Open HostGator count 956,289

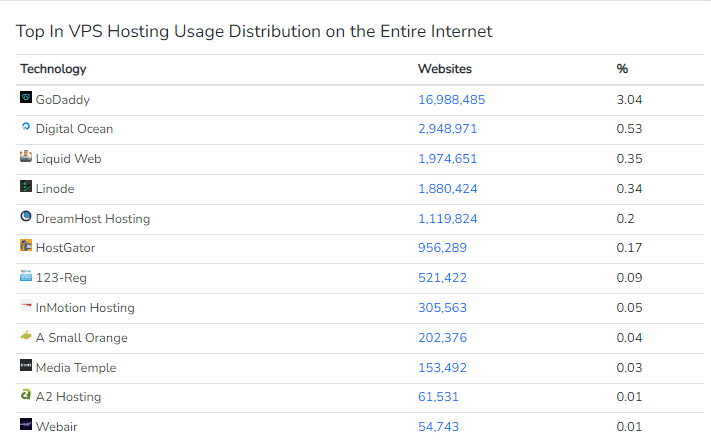tap(442, 247)
